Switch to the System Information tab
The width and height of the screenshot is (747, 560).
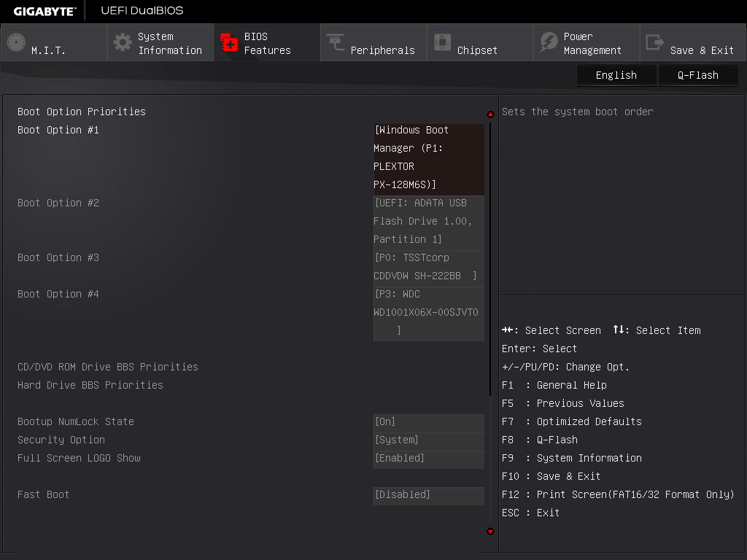(x=160, y=42)
